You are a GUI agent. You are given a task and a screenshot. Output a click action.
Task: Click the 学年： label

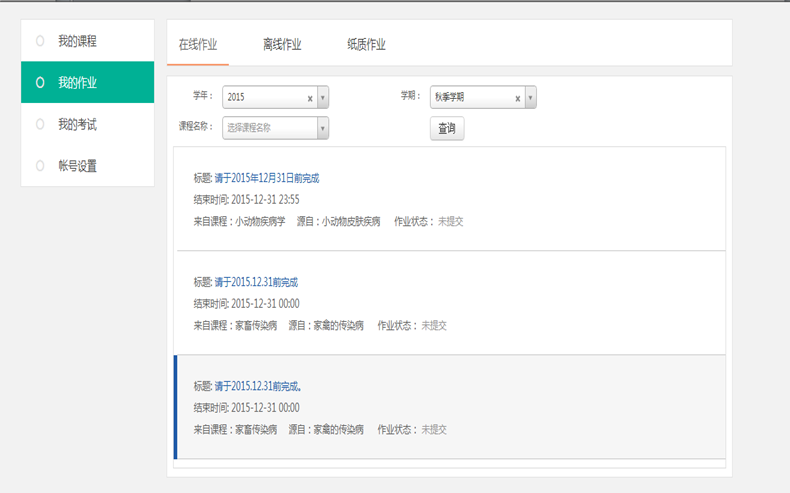pyautogui.click(x=204, y=96)
